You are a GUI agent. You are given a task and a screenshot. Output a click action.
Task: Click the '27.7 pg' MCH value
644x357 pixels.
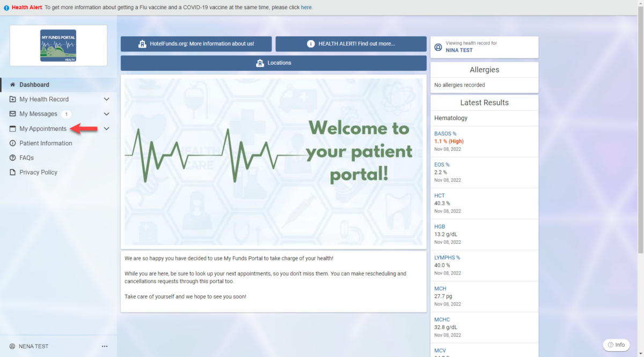coord(443,296)
